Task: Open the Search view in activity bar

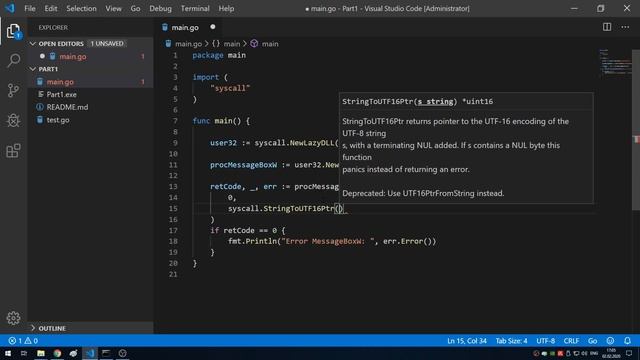Action: pyautogui.click(x=13, y=60)
